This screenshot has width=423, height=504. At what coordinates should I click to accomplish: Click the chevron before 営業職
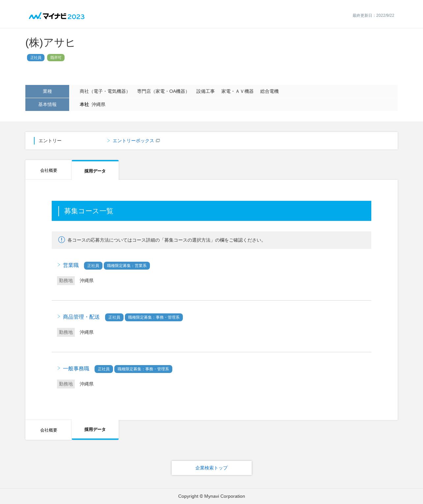(59, 265)
